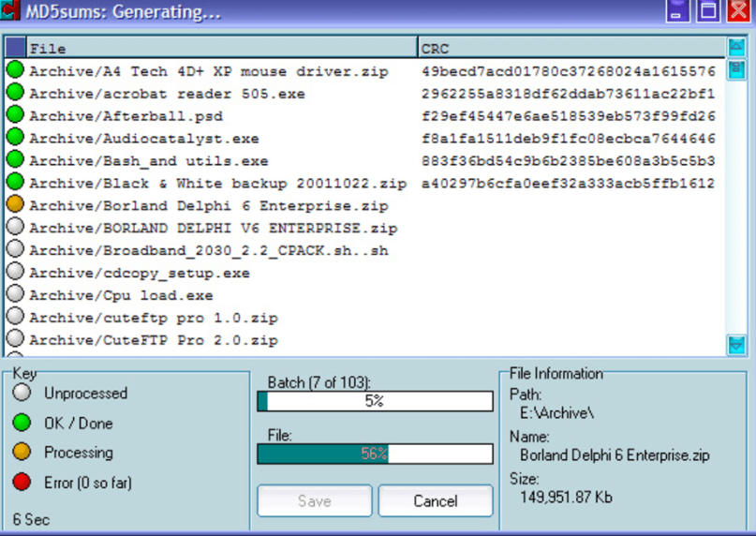Sort the list by the File column header
This screenshot has height=536, width=756.
(221, 48)
